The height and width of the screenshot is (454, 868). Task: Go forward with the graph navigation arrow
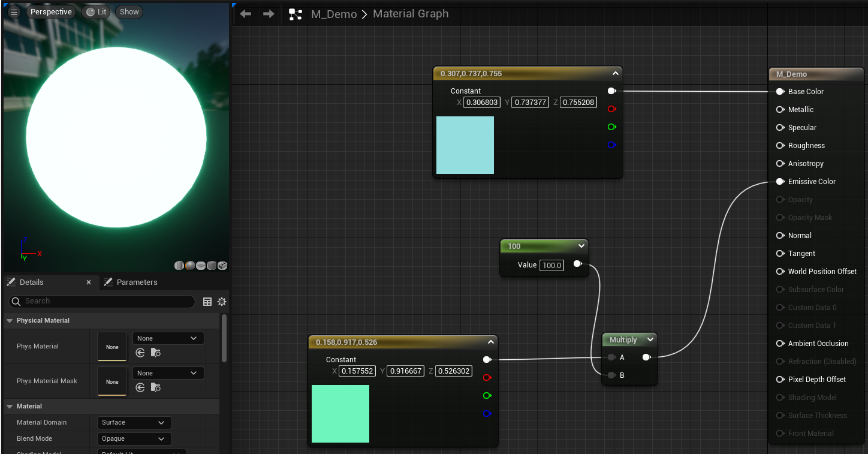269,14
